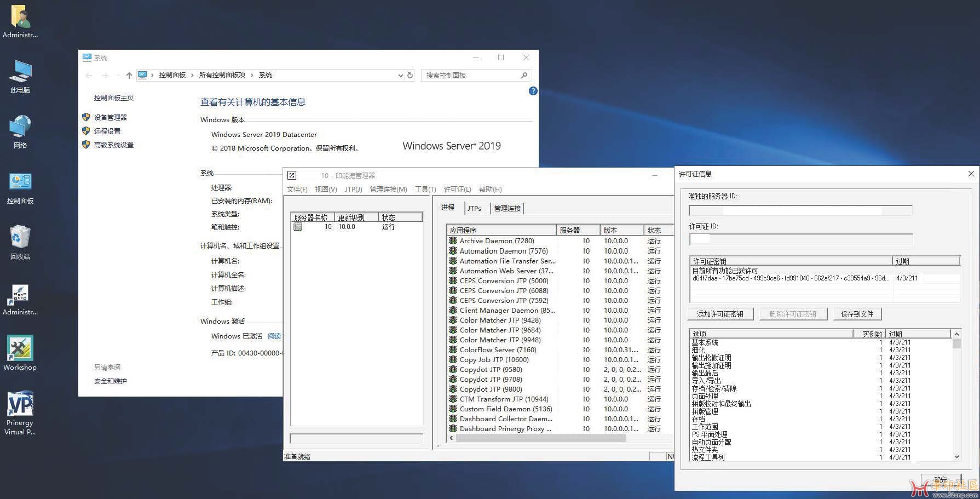Screen dimensions: 980x499
Task: Open the Prinergy Virtual P... desktop shortcut
Action: point(20,413)
